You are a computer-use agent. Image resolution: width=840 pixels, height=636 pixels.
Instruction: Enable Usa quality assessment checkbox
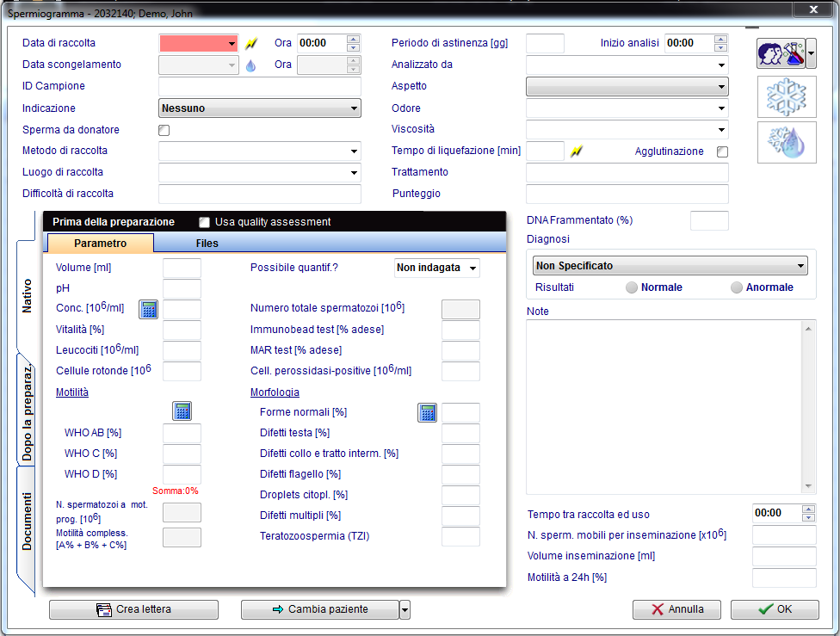(204, 222)
